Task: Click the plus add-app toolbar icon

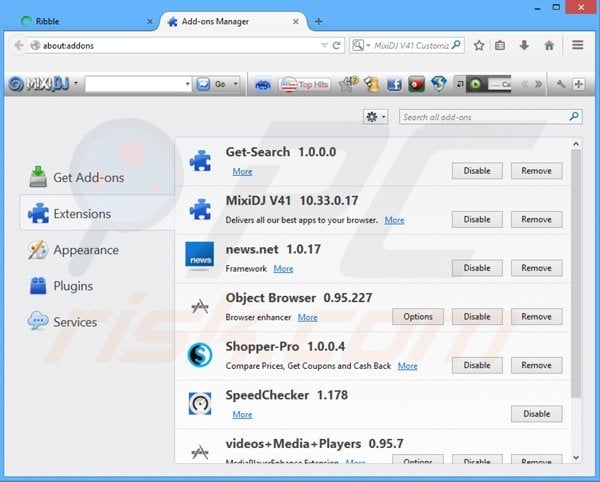Action: point(579,84)
